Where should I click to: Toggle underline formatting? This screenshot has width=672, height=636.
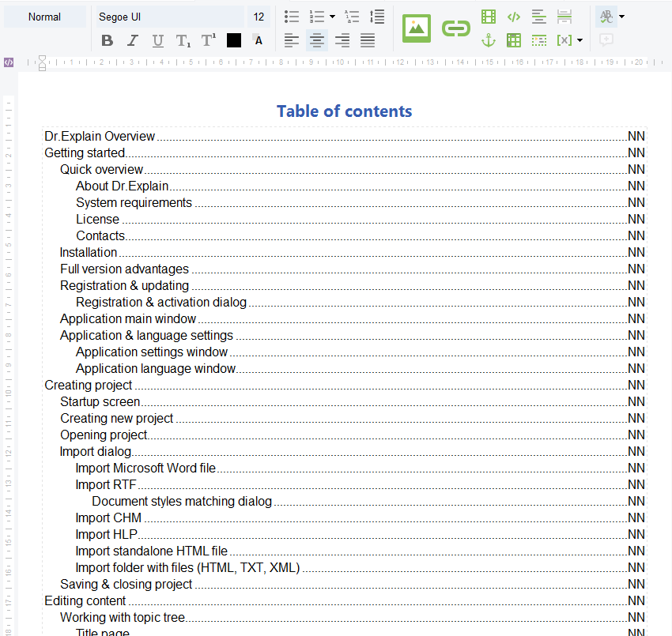[x=157, y=40]
